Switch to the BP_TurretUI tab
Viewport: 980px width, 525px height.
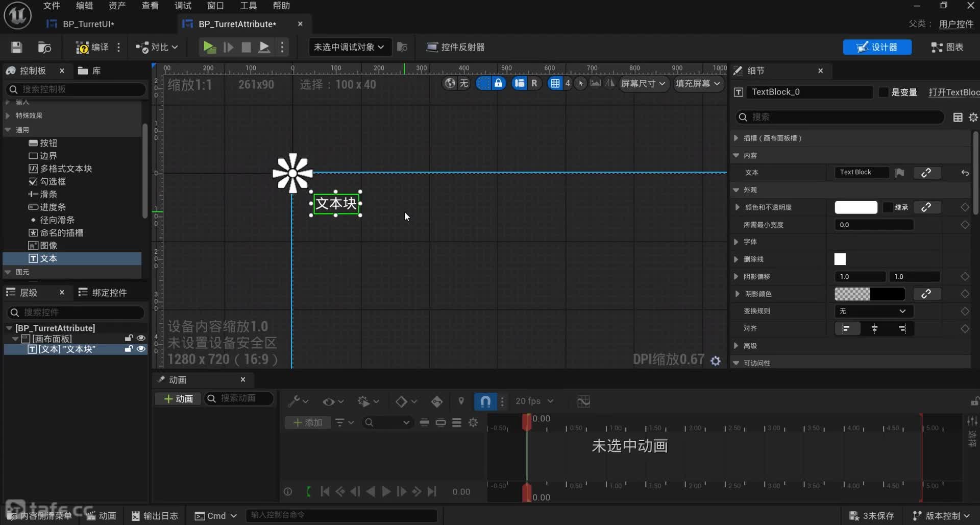point(88,24)
